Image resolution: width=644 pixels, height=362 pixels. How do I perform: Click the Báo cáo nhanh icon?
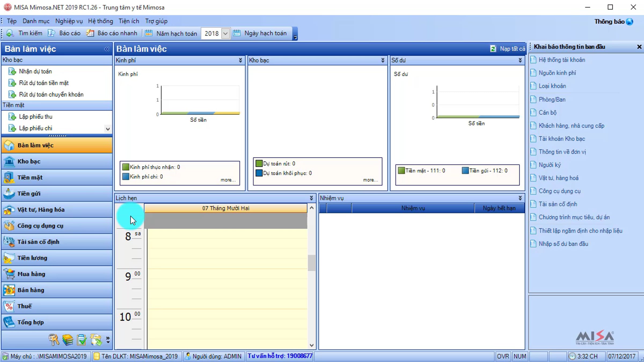(x=90, y=33)
